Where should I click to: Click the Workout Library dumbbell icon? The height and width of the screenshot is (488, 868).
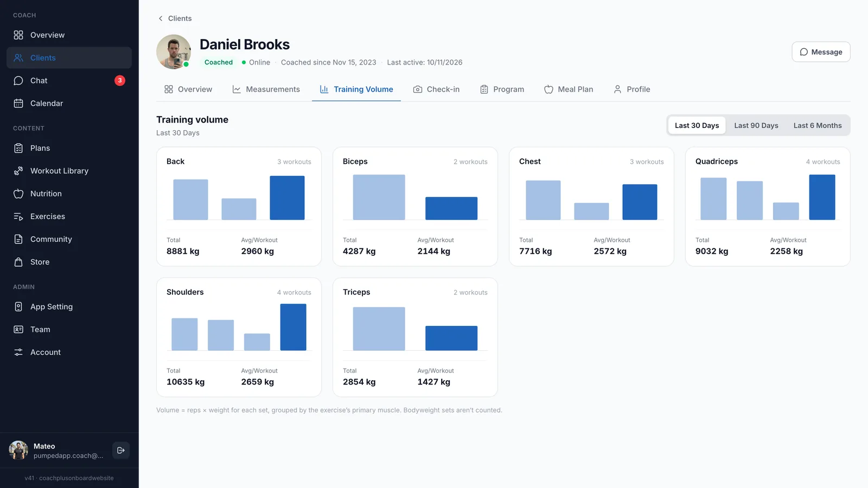pos(18,171)
